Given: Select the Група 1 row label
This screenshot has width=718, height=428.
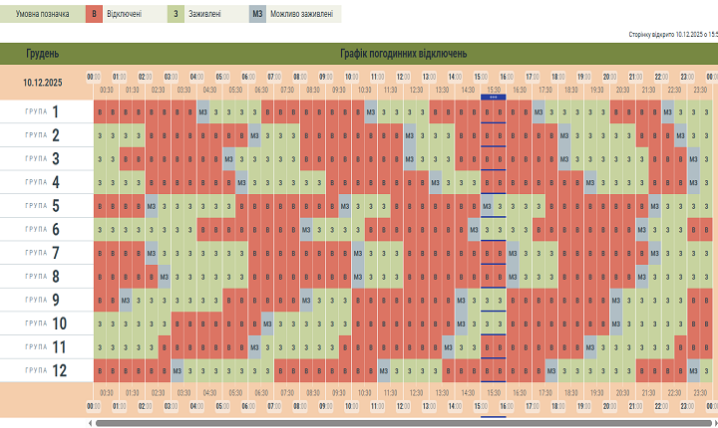Looking at the screenshot, I should (x=42, y=112).
